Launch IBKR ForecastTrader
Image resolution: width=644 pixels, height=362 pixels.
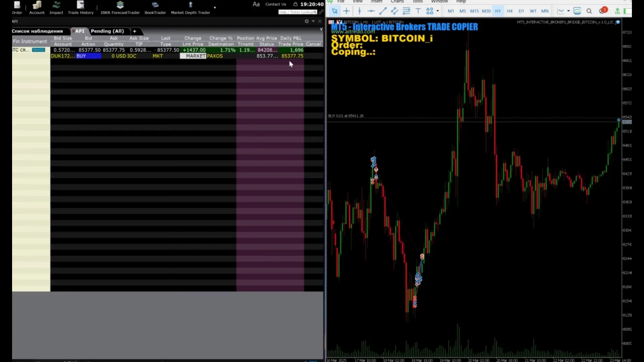click(x=120, y=8)
